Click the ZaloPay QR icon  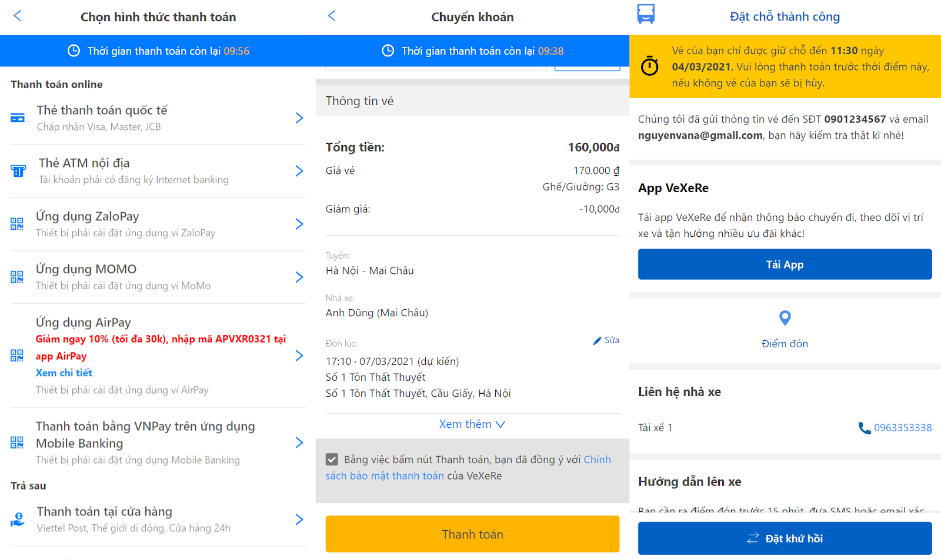point(17,224)
